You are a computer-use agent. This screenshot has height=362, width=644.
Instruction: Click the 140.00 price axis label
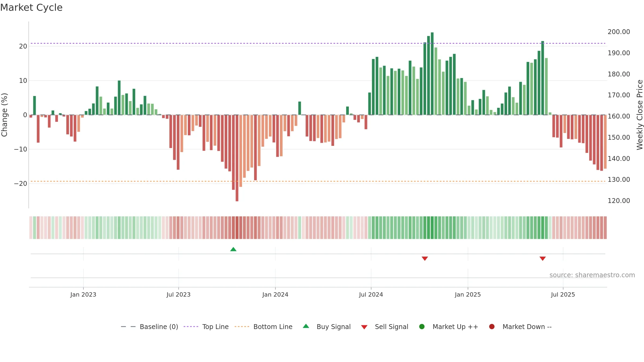click(619, 158)
